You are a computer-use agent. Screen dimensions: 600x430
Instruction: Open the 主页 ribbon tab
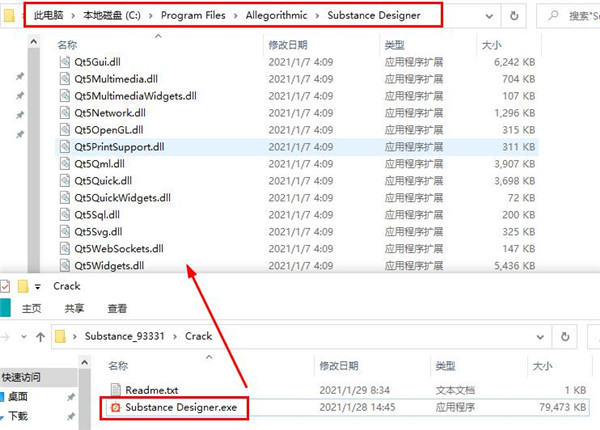click(x=31, y=308)
